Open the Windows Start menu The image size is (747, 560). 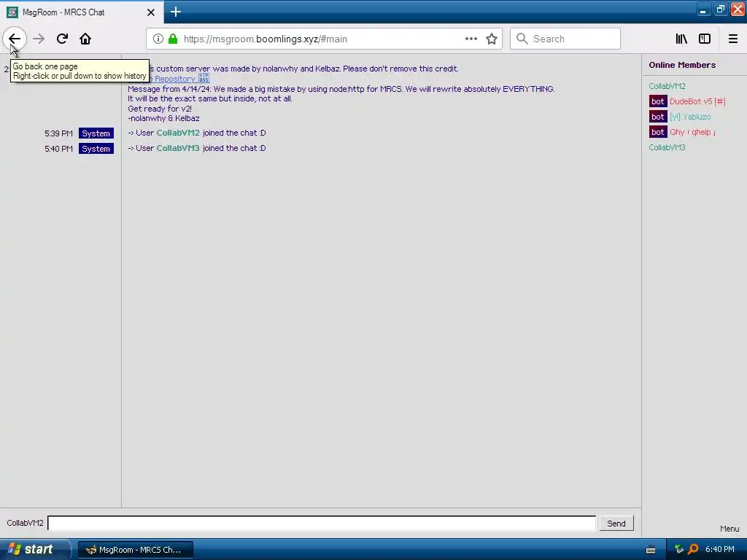pyautogui.click(x=34, y=549)
